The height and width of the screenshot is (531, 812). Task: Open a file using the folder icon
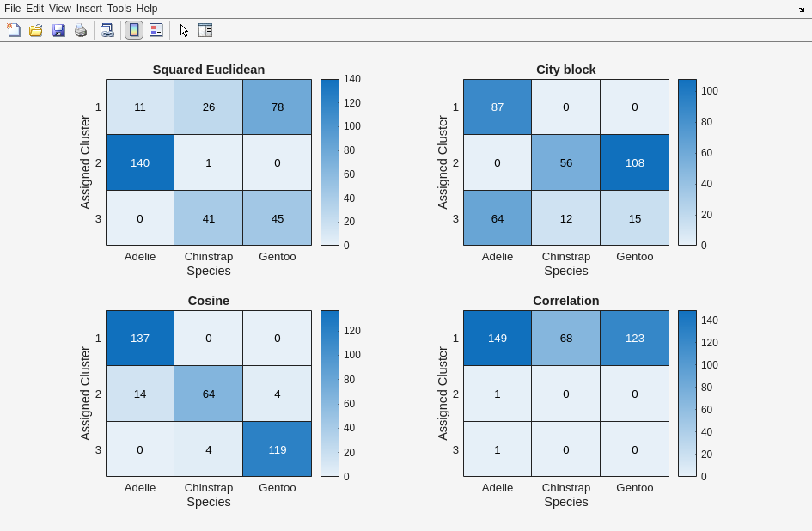tap(36, 30)
